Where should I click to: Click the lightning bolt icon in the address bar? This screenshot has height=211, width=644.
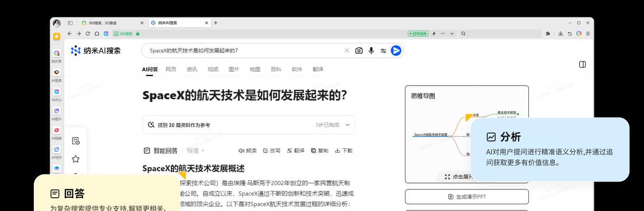point(434,33)
